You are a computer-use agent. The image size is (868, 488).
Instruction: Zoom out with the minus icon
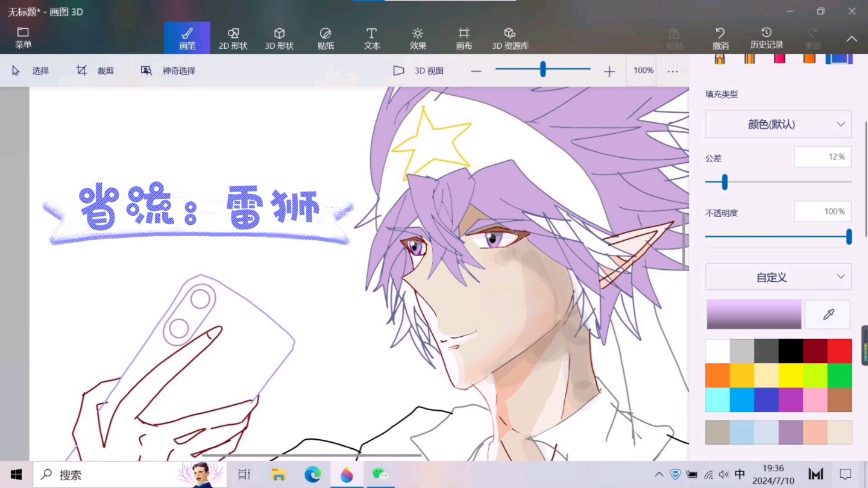point(476,71)
